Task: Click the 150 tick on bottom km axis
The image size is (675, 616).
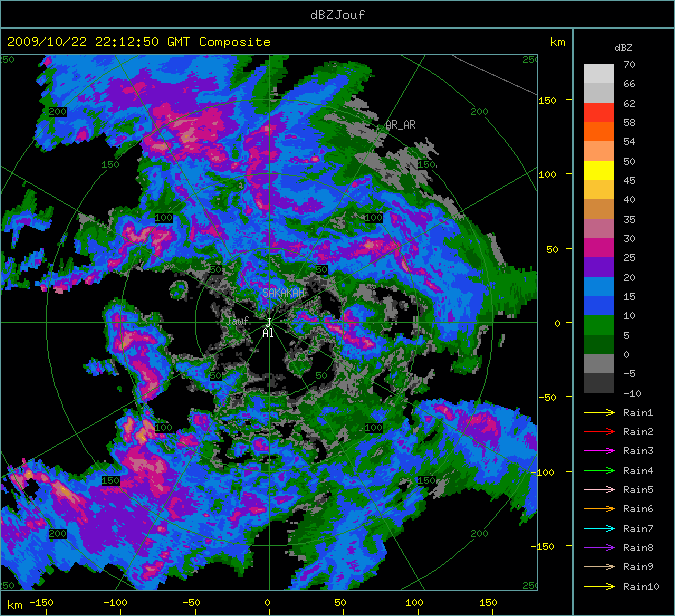Action: tap(488, 602)
